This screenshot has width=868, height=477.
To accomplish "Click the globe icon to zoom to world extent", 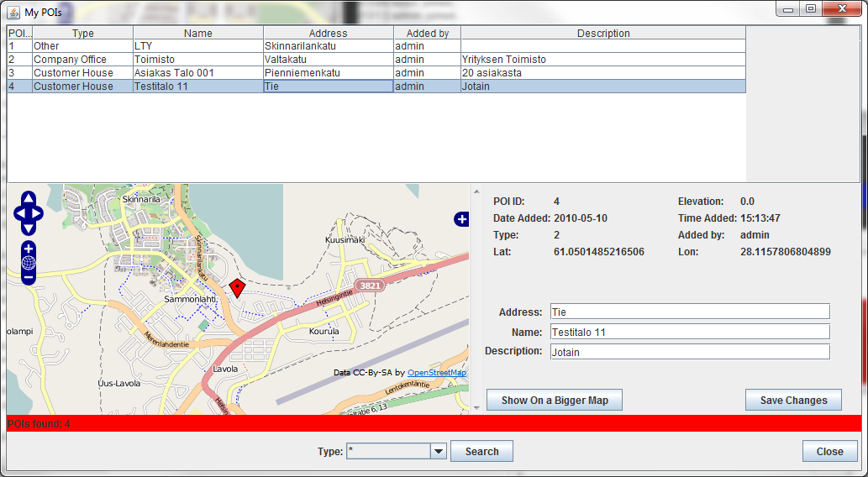I will pyautogui.click(x=29, y=263).
